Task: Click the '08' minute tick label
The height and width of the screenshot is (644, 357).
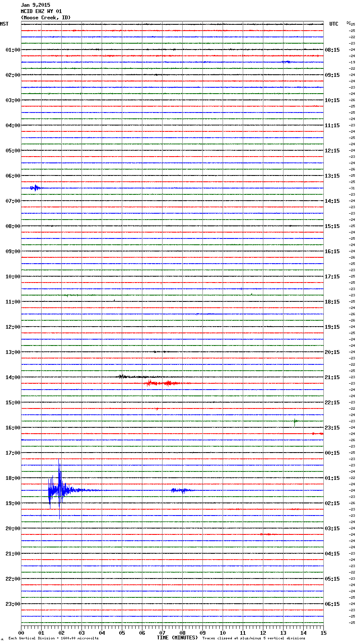Action: click(x=182, y=633)
